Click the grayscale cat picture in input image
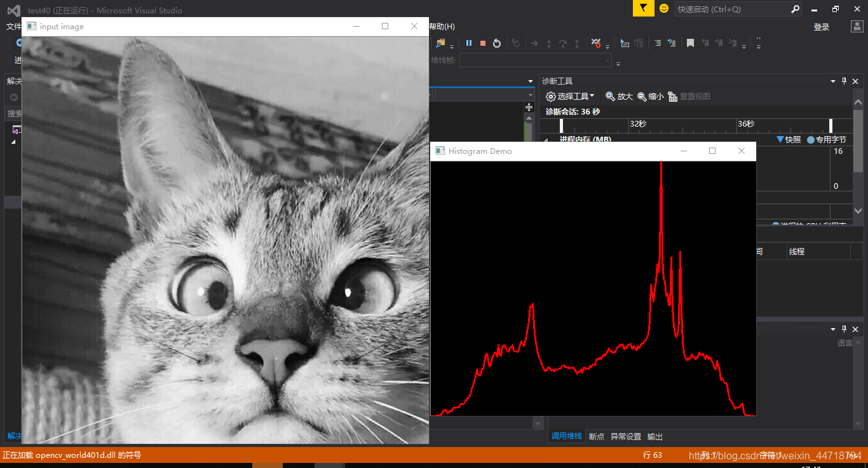The width and height of the screenshot is (868, 468). pyautogui.click(x=226, y=240)
